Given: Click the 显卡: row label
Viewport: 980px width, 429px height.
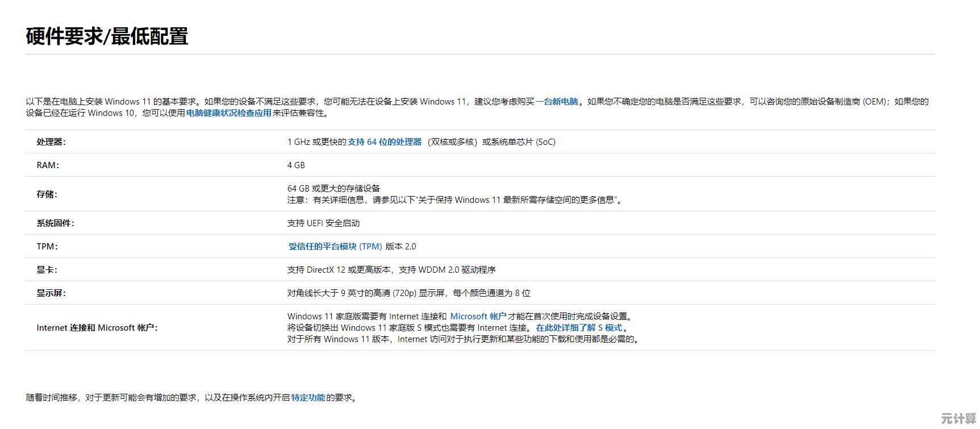Looking at the screenshot, I should coord(47,270).
